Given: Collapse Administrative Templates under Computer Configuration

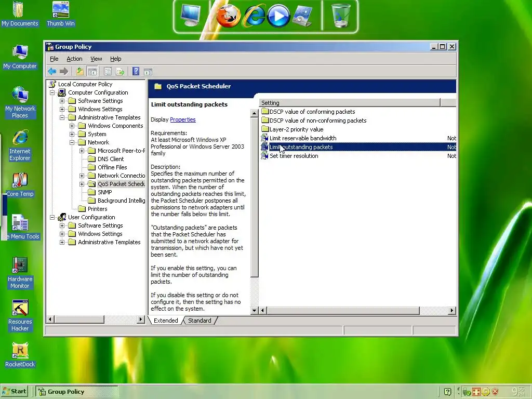Looking at the screenshot, I should tap(62, 117).
